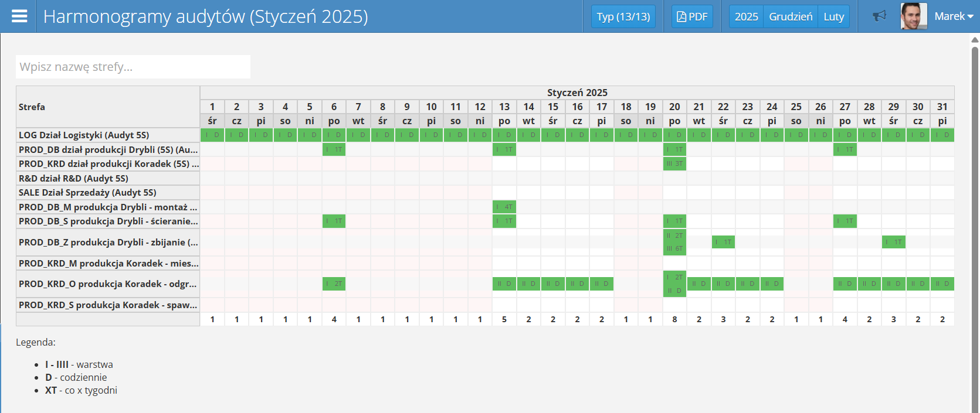Click the day 20 column header
The height and width of the screenshot is (413, 980).
tap(674, 107)
